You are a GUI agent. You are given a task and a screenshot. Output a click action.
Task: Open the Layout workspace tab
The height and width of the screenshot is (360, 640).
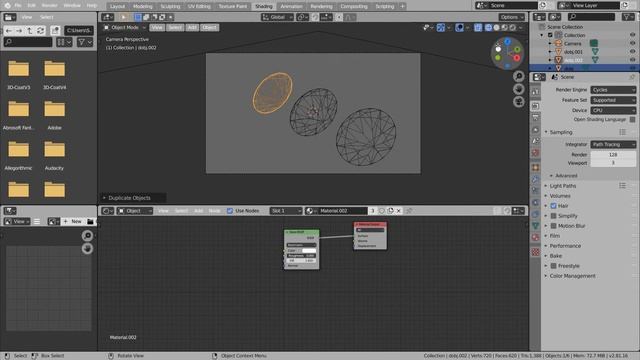click(x=117, y=6)
